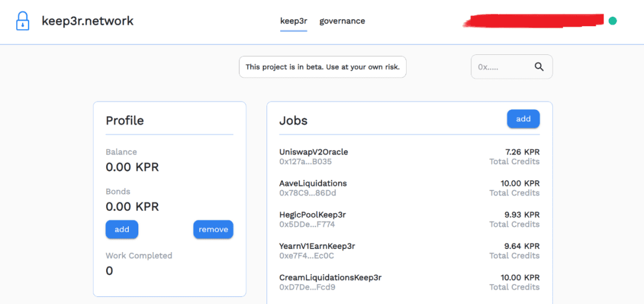Viewport: 644px width, 304px height.
Task: Open the AaveLiquidations job
Action: [x=313, y=183]
